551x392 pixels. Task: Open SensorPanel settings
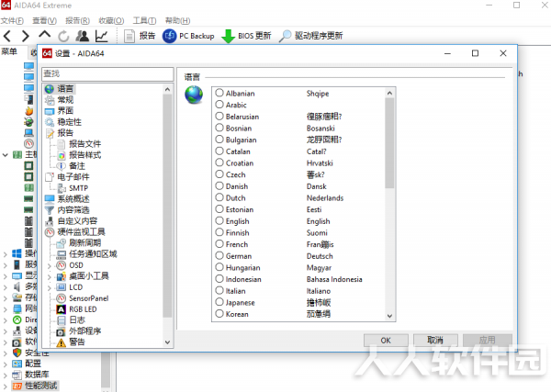(x=83, y=298)
